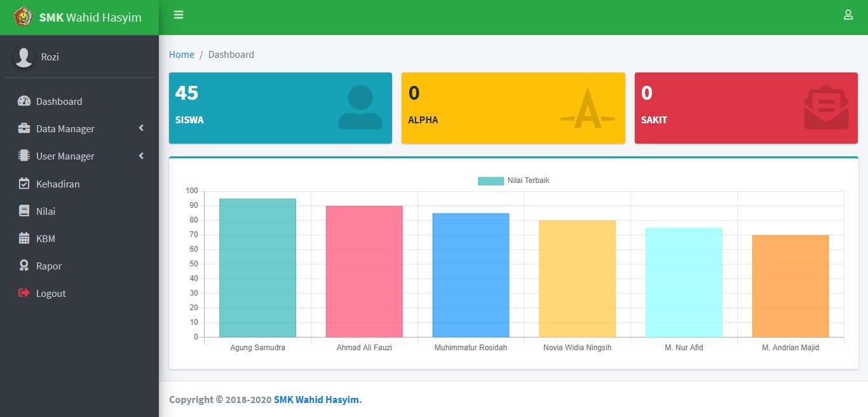This screenshot has width=868, height=417.
Task: Expand Data Manager submenu chevron
Action: 141,128
